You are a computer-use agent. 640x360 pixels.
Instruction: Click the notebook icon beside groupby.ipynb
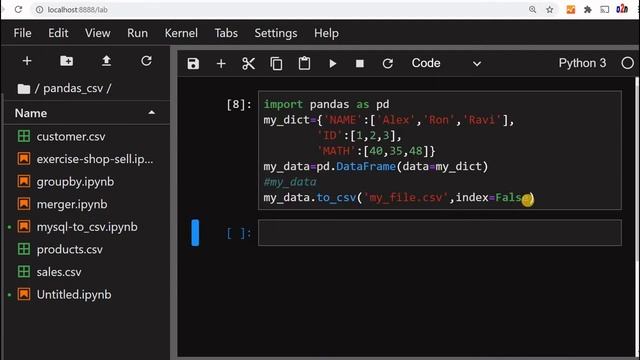24,182
